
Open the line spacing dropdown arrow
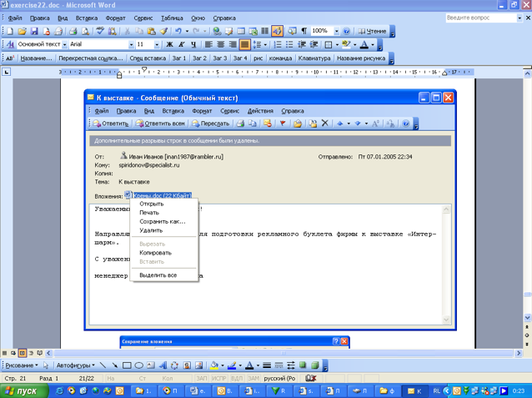click(x=265, y=44)
